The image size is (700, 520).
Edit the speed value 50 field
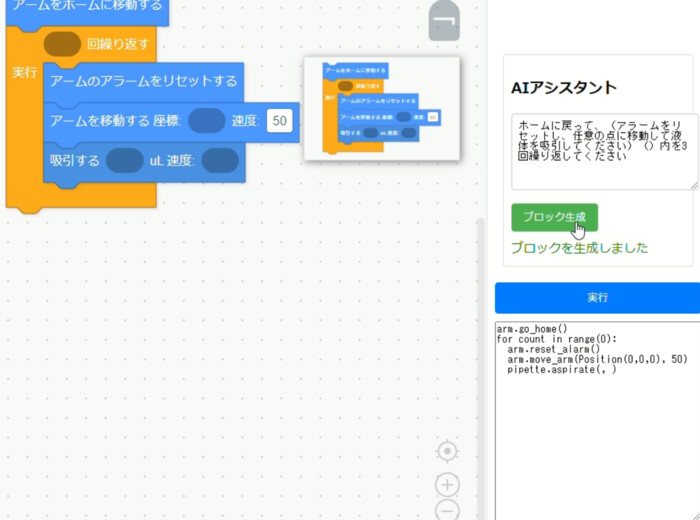pos(280,121)
